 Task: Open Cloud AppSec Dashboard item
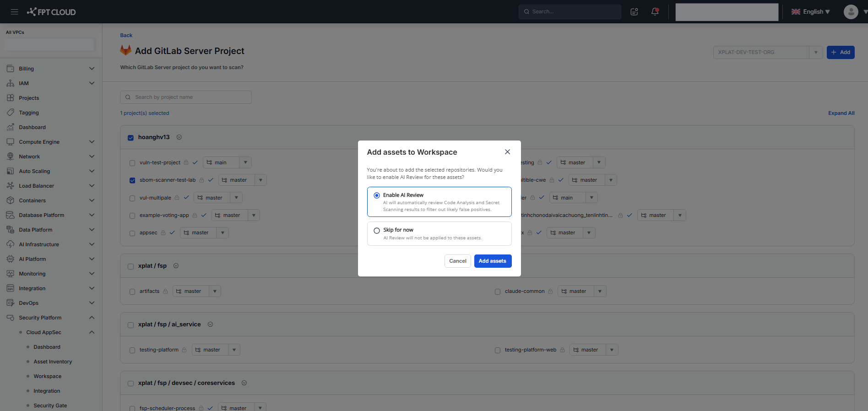pos(47,347)
